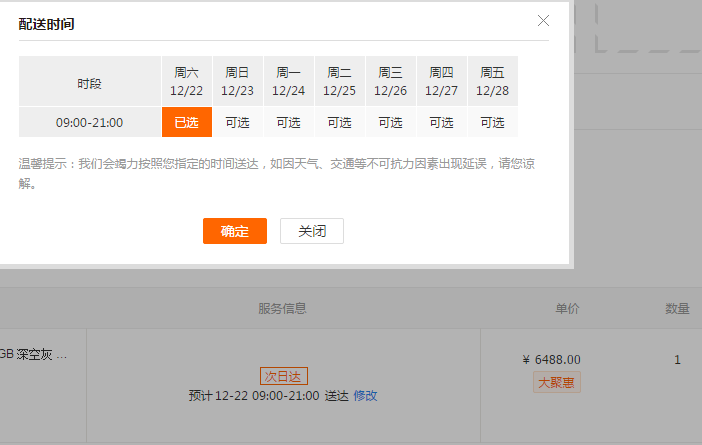Screen dimensions: 702x445
Task: Click the 周二 12/25 column header
Action: (x=339, y=81)
